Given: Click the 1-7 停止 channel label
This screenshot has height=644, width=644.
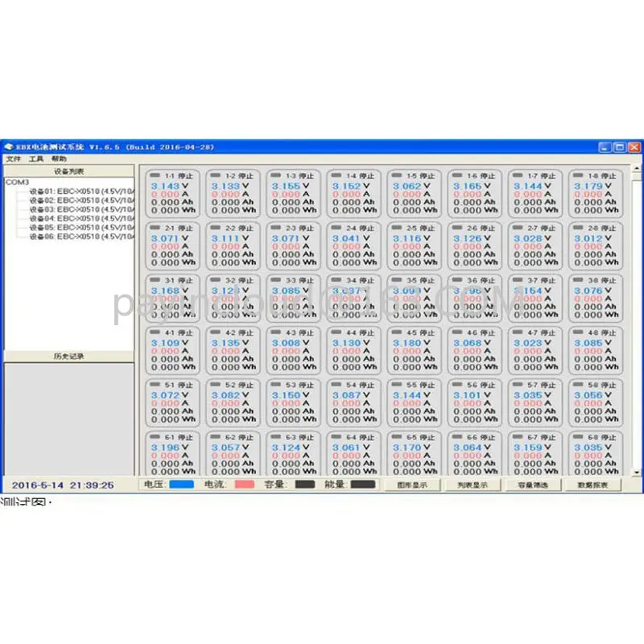Looking at the screenshot, I should point(541,175).
